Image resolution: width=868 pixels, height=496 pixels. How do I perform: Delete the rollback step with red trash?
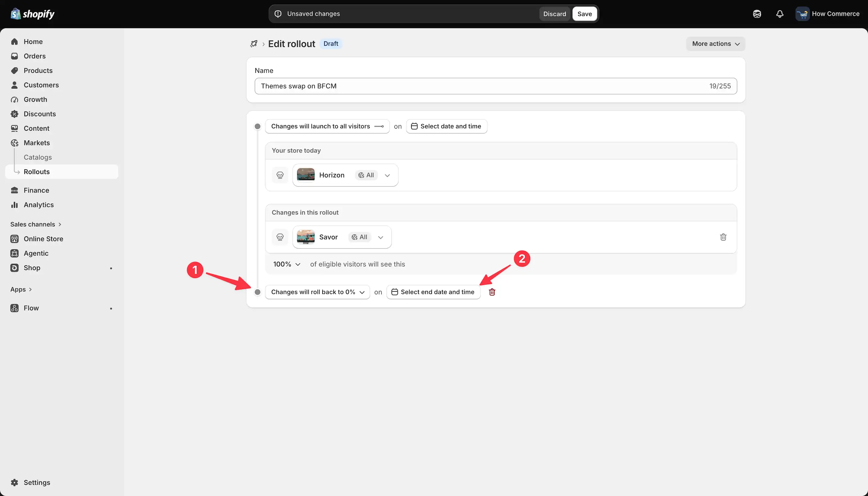click(x=492, y=292)
